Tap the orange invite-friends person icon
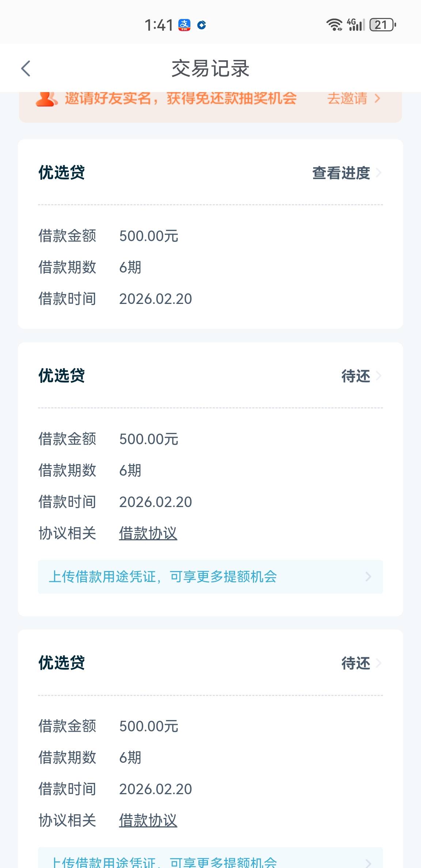Image resolution: width=421 pixels, height=868 pixels. (x=46, y=99)
